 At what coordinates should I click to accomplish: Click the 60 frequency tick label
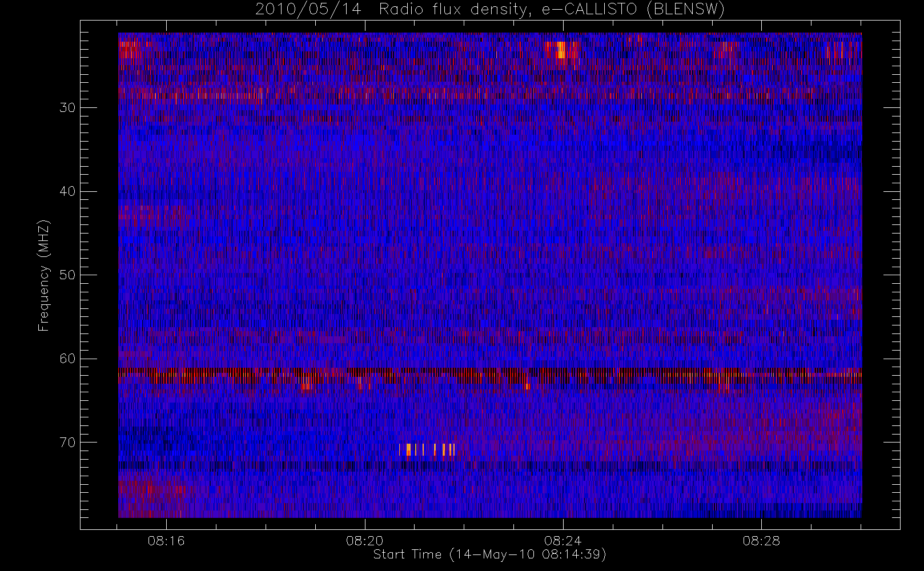pyautogui.click(x=67, y=359)
